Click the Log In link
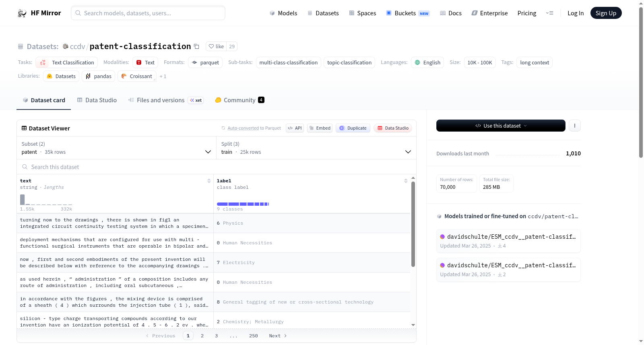Screen dimensions: 644x345 point(576,13)
